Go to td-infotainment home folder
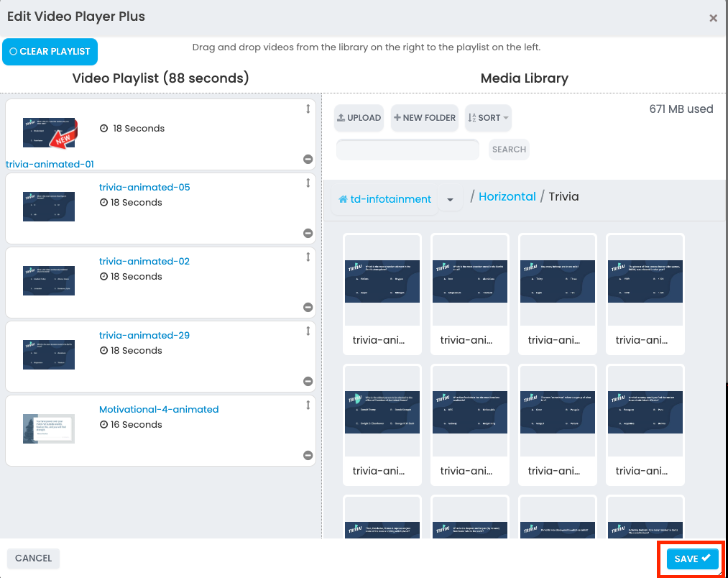The image size is (728, 578). [385, 199]
